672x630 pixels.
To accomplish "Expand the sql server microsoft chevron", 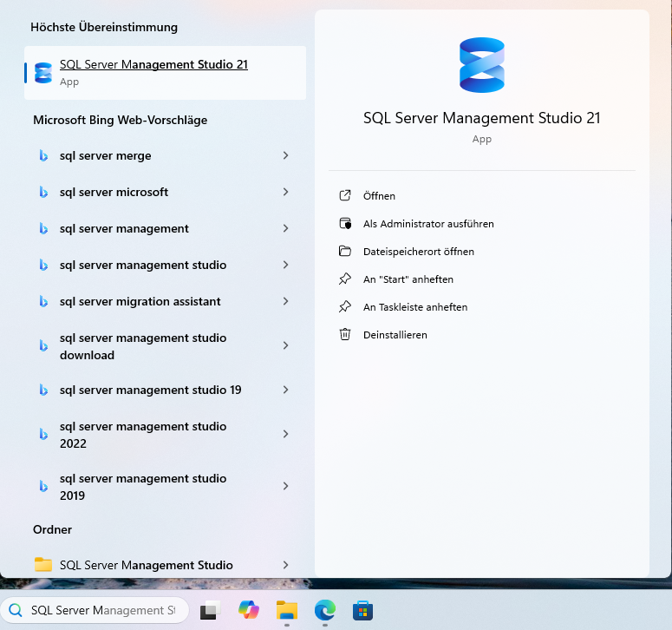I will pos(286,192).
